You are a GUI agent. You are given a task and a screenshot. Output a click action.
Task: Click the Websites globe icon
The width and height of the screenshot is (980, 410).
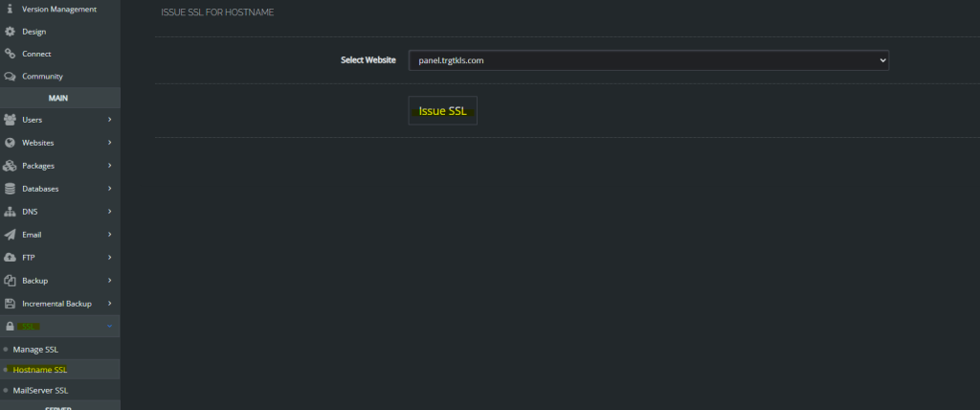tap(10, 143)
